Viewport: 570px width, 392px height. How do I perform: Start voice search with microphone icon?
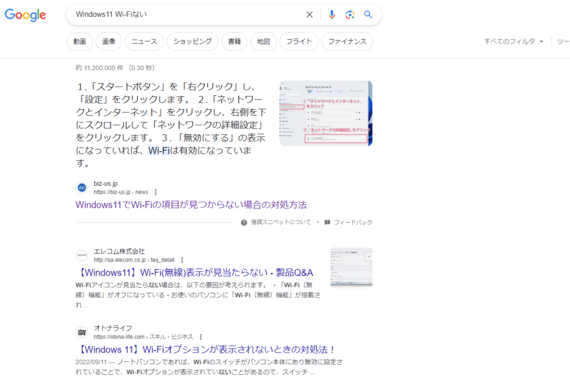pos(332,14)
